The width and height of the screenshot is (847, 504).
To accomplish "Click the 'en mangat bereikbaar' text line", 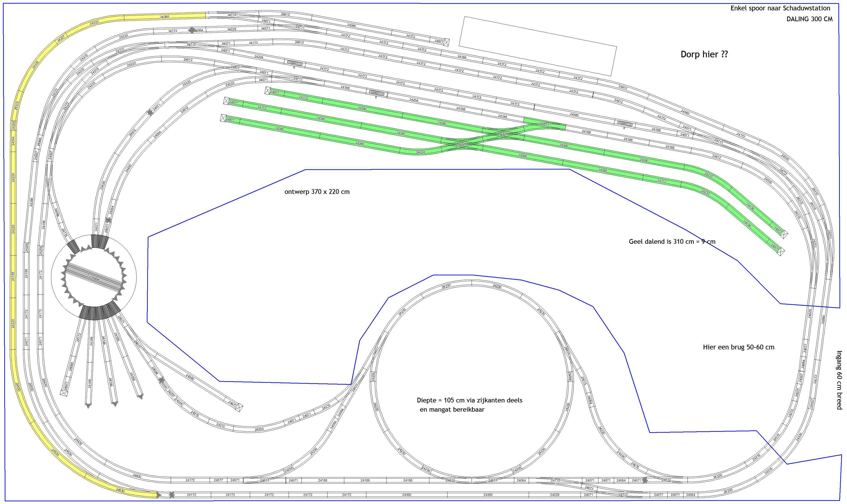I will click(452, 410).
